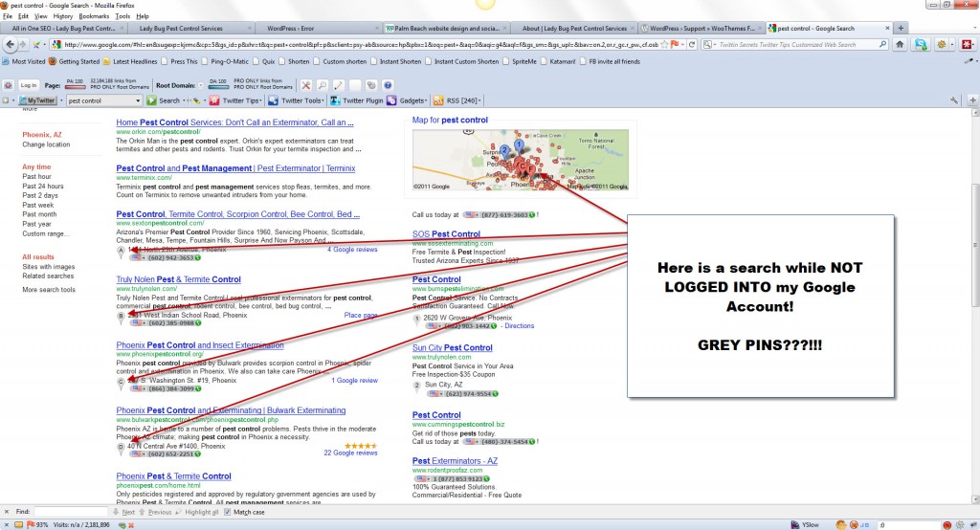
Task: Click the Find text input field
Action: click(71, 512)
